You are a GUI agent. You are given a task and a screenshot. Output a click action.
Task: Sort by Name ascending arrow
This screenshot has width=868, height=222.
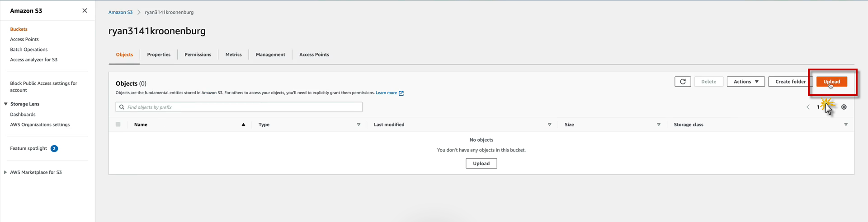[x=243, y=125]
